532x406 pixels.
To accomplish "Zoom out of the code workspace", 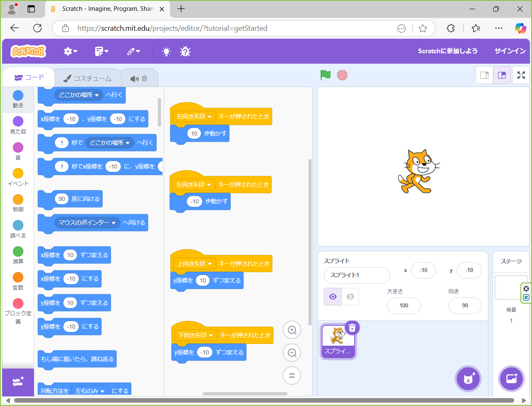I will (x=292, y=353).
